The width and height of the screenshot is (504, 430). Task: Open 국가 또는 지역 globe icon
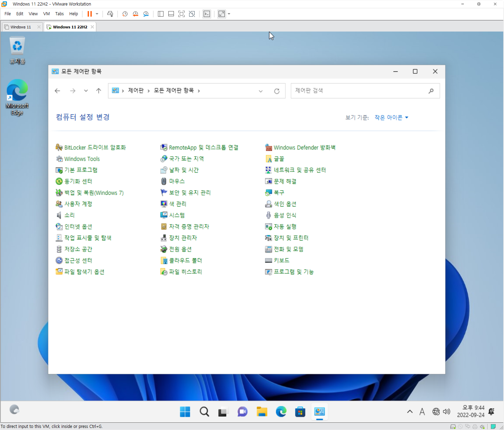[164, 159]
